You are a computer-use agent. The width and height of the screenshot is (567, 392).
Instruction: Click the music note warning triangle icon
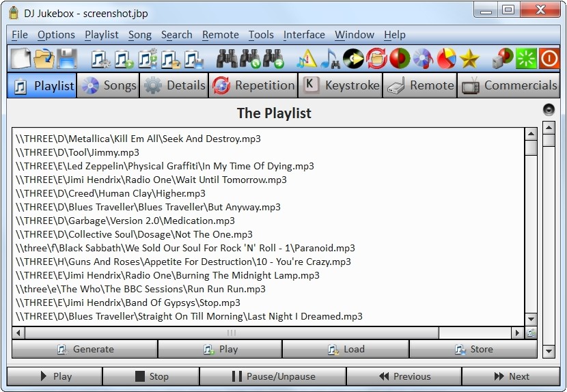(x=307, y=59)
